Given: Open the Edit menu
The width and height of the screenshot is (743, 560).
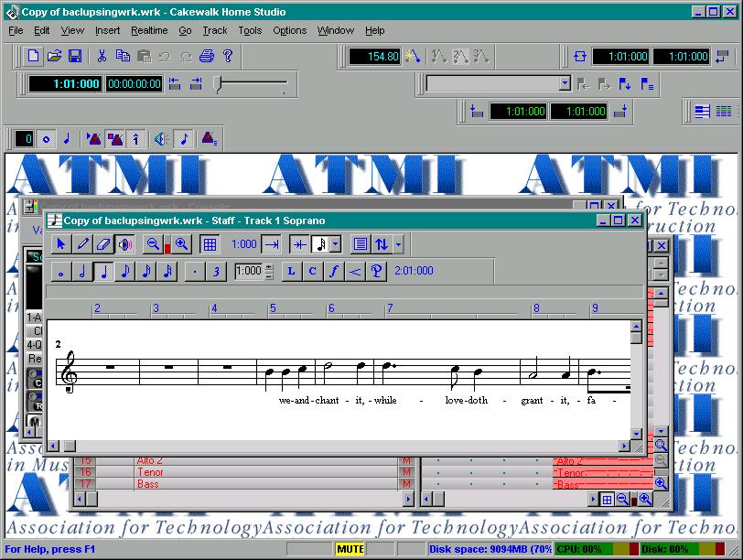Looking at the screenshot, I should [42, 30].
